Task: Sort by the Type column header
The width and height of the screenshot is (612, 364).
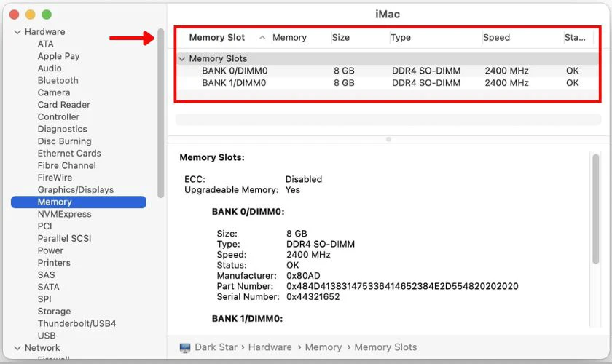Action: point(401,38)
